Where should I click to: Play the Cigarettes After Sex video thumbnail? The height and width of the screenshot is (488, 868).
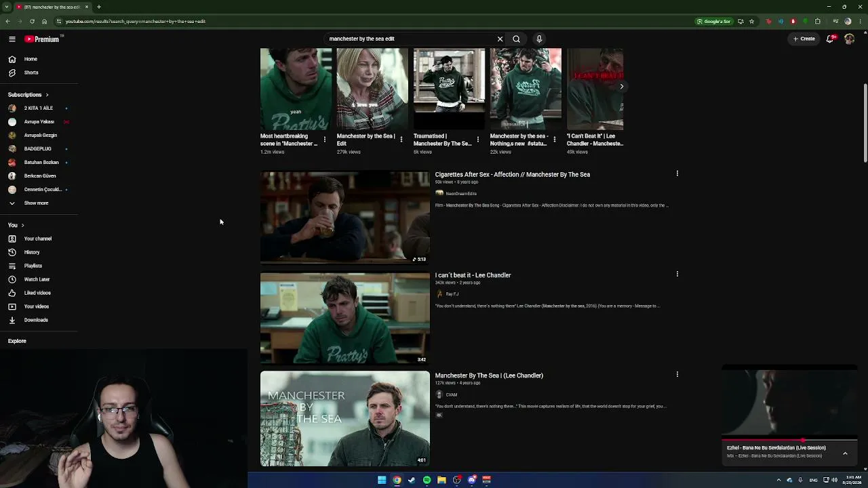pyautogui.click(x=345, y=218)
